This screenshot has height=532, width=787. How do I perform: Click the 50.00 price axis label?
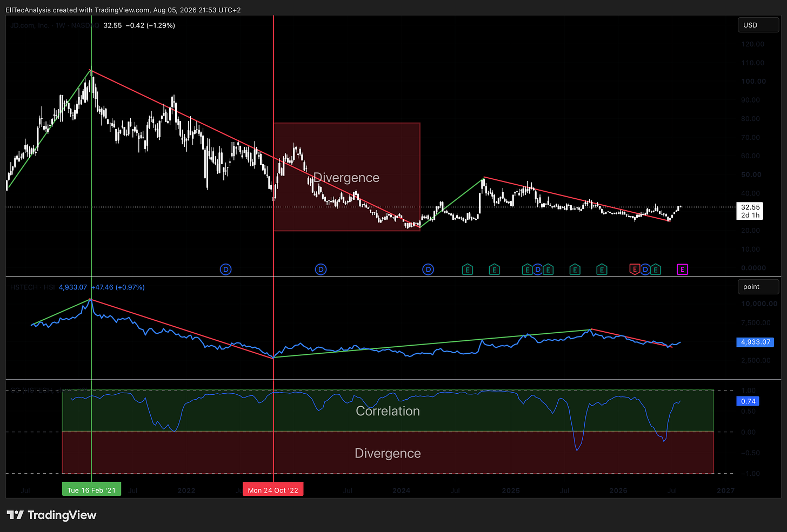pyautogui.click(x=751, y=174)
